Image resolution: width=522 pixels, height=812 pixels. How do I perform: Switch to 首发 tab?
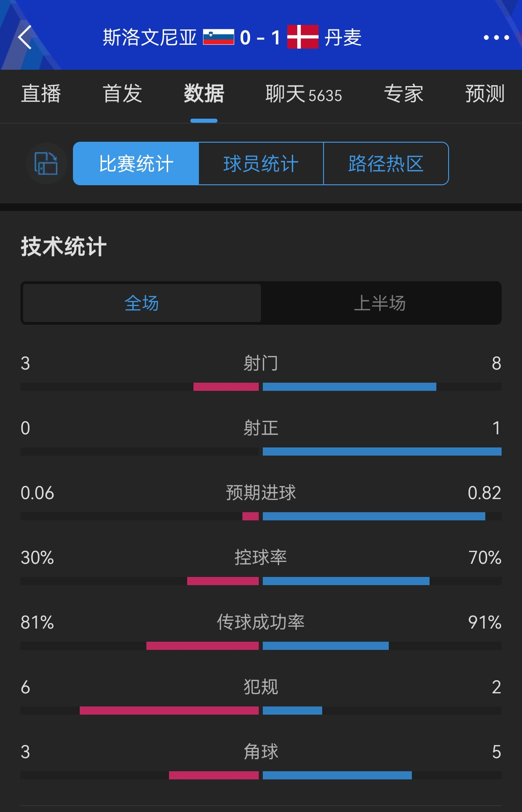click(122, 94)
